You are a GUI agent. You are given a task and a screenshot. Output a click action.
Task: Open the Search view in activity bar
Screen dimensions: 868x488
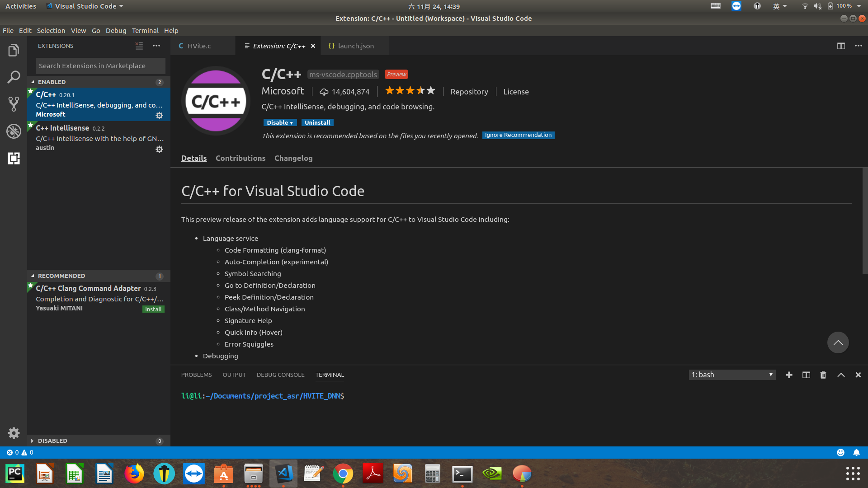(14, 77)
